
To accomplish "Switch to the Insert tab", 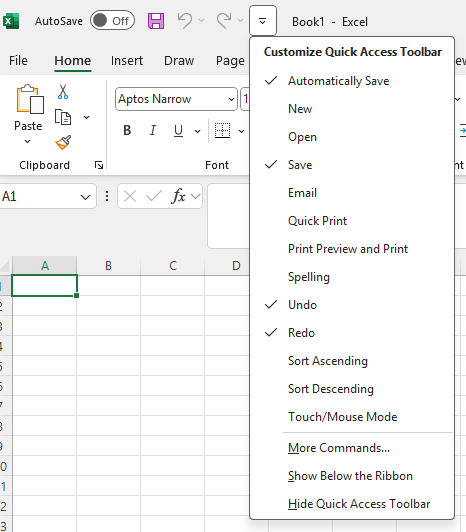I will click(127, 61).
